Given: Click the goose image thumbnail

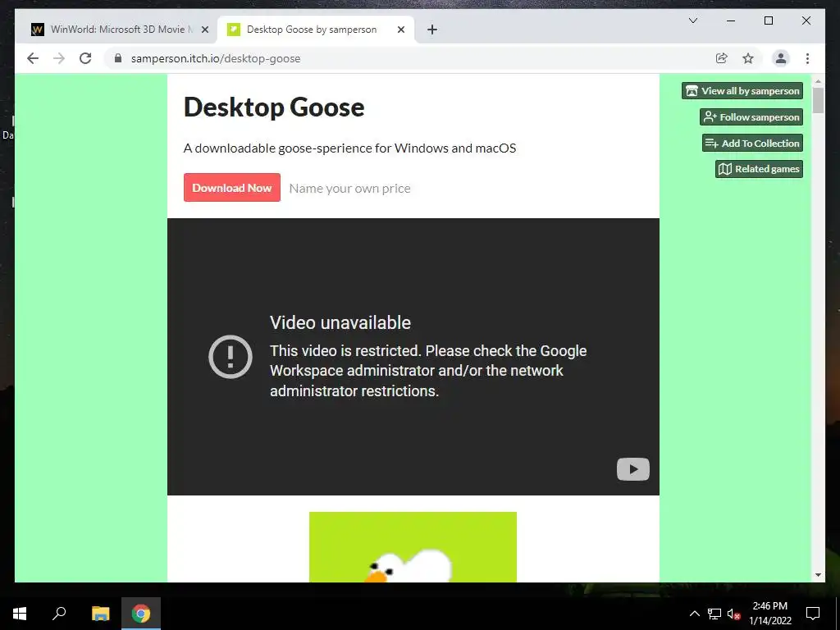Looking at the screenshot, I should pyautogui.click(x=413, y=547).
